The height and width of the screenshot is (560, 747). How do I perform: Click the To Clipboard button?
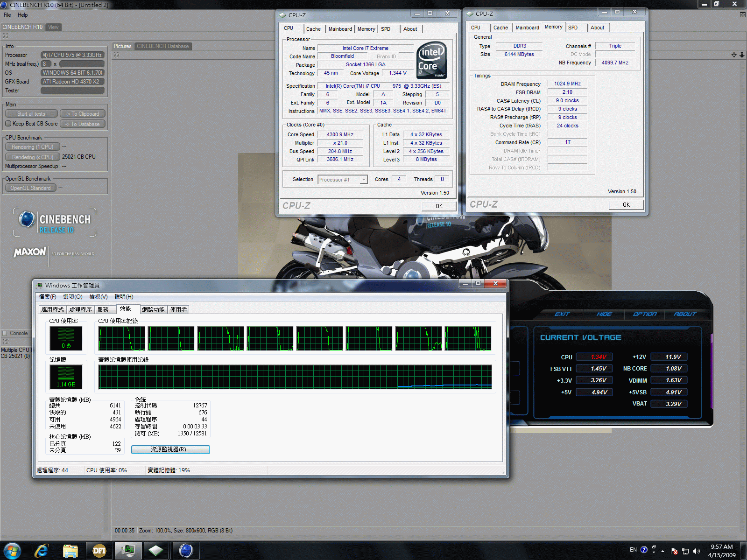(x=83, y=114)
